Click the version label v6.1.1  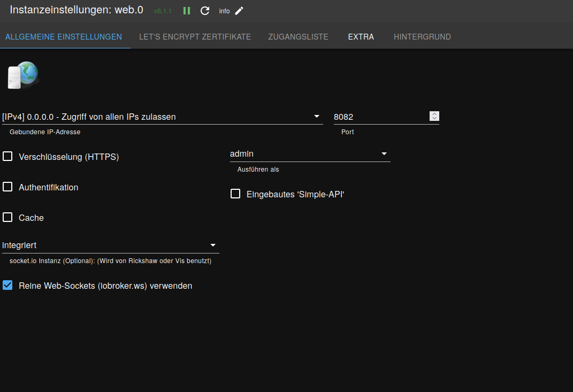click(163, 11)
